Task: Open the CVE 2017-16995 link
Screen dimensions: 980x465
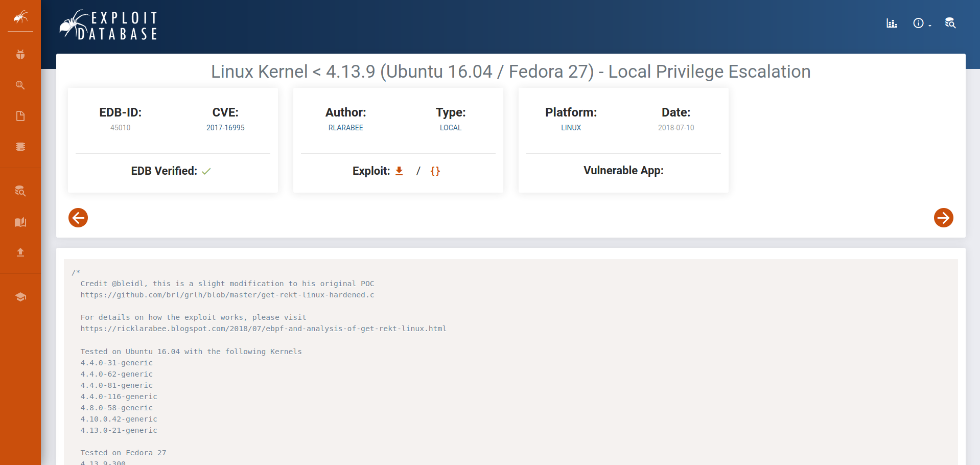Action: 225,128
